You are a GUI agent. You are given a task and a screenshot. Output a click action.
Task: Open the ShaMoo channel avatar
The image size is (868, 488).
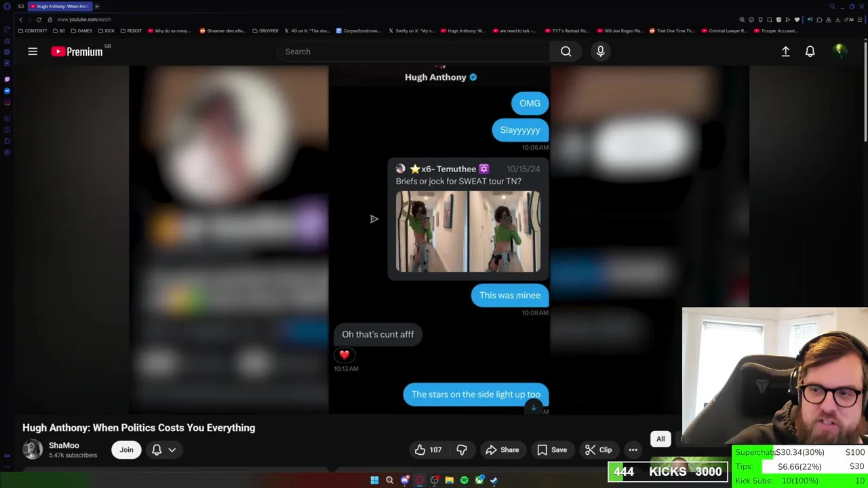pyautogui.click(x=33, y=449)
